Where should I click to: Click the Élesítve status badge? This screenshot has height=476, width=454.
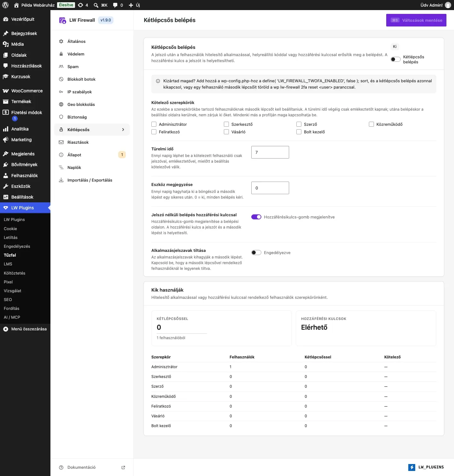tap(66, 5)
